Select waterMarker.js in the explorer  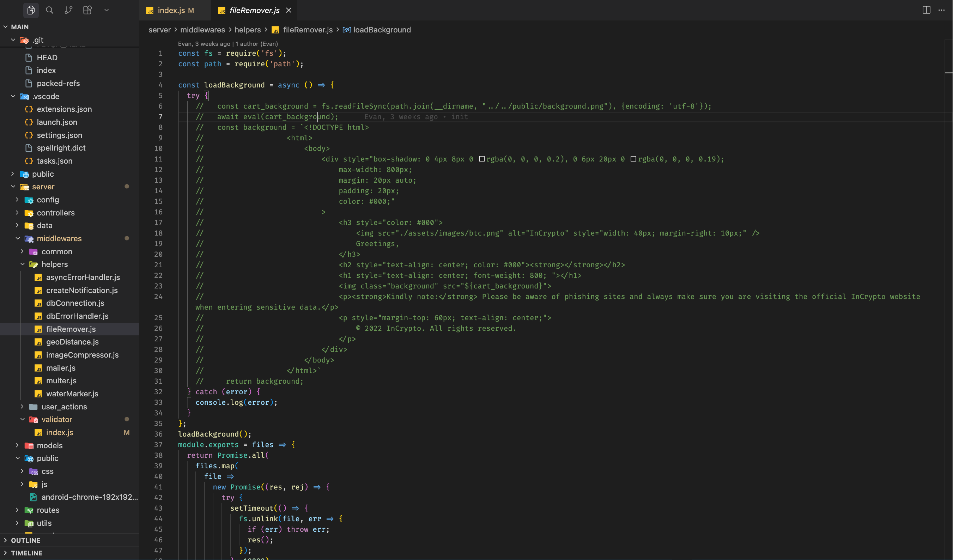(72, 394)
